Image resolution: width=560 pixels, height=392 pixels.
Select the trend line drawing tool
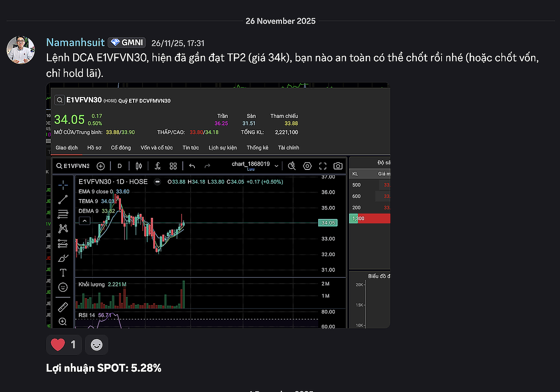click(x=63, y=199)
